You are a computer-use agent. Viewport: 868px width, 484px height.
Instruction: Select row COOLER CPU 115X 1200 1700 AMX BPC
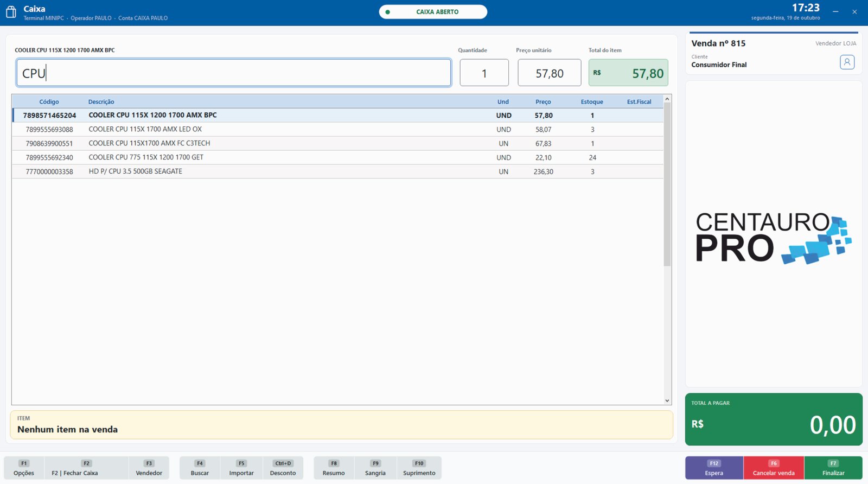click(x=337, y=115)
